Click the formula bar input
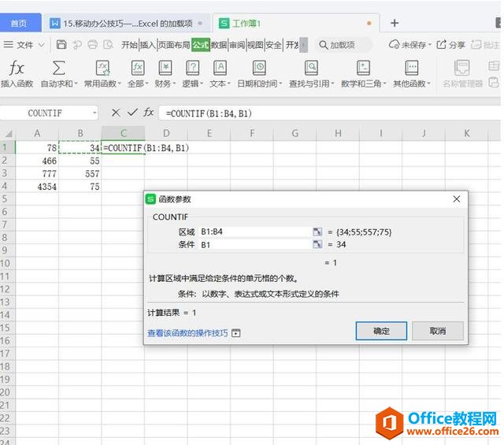The image size is (504, 445). 329,113
